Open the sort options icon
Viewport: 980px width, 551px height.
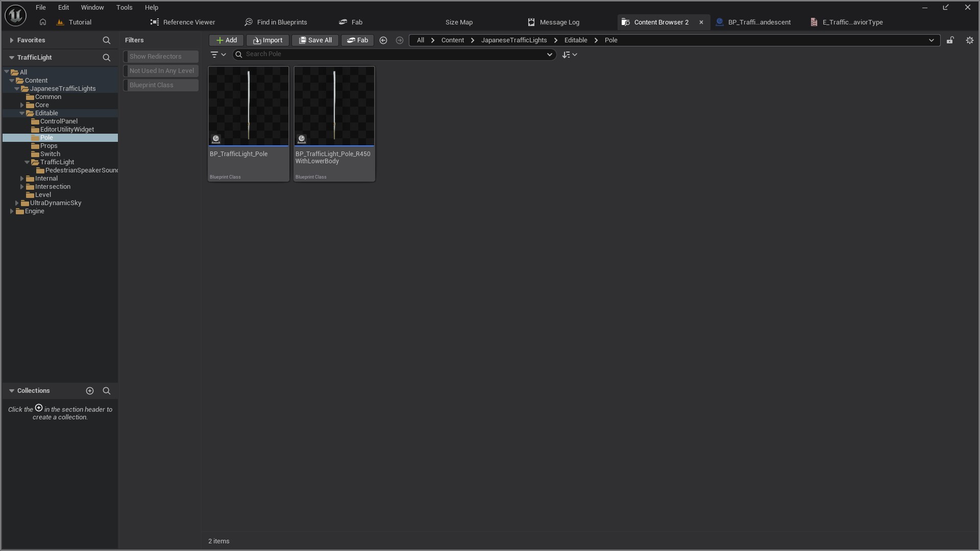pos(569,55)
